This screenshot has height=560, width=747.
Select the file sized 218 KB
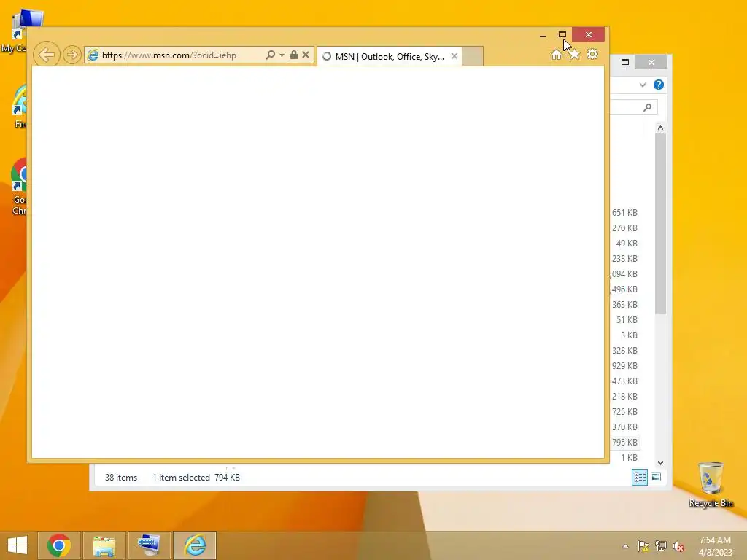(x=624, y=396)
